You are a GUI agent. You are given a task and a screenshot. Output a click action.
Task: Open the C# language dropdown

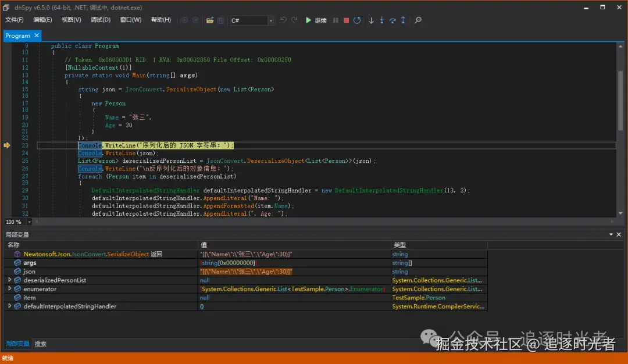(x=270, y=20)
